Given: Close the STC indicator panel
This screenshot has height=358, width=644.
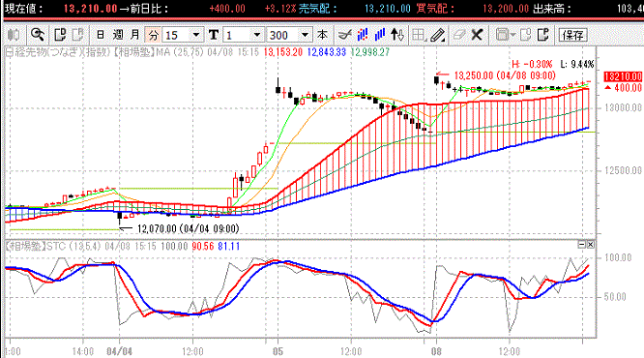Looking at the screenshot, I should click(x=590, y=245).
